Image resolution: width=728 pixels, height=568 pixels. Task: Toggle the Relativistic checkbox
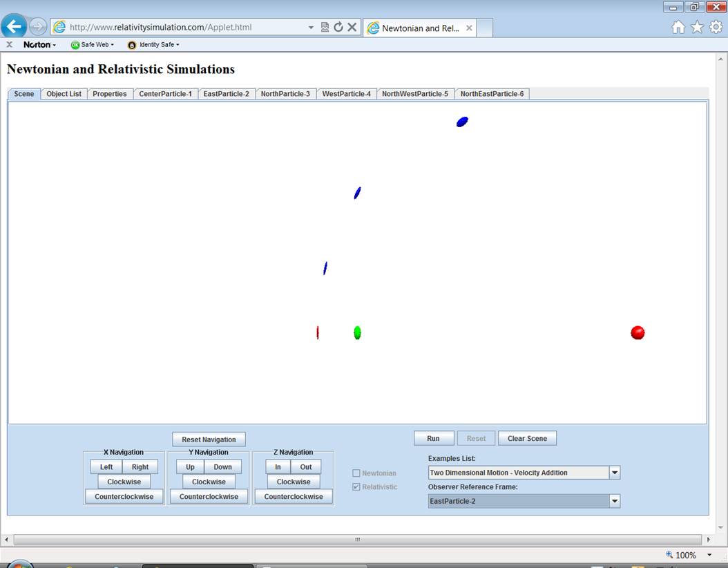coord(356,487)
